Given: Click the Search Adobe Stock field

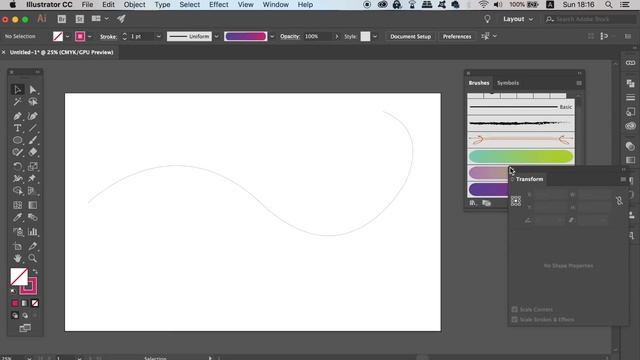Looking at the screenshot, I should click(x=590, y=19).
